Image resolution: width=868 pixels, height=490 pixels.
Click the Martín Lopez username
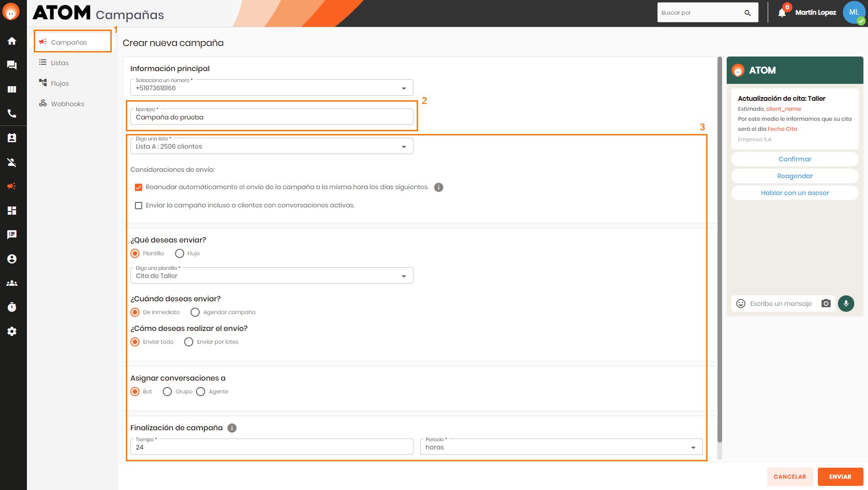[816, 12]
